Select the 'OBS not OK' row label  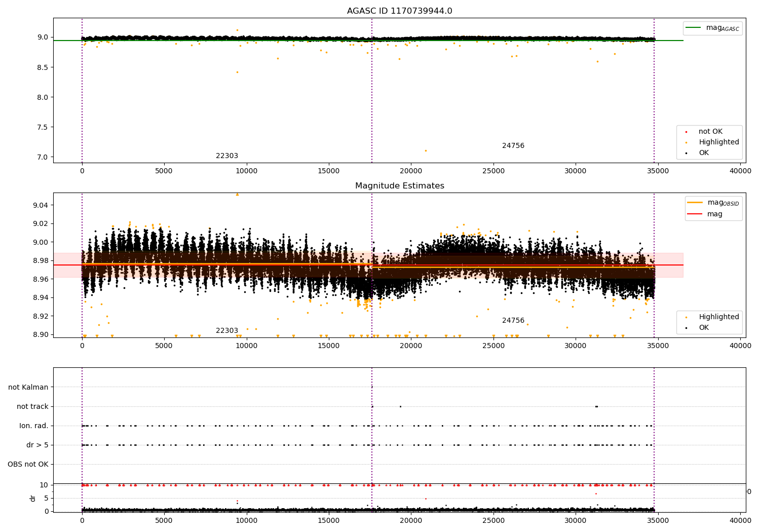(28, 465)
